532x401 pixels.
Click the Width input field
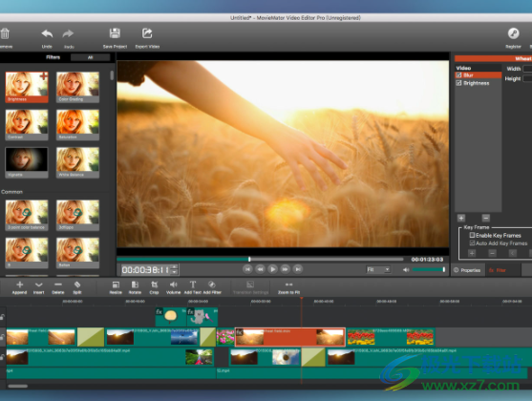point(527,69)
